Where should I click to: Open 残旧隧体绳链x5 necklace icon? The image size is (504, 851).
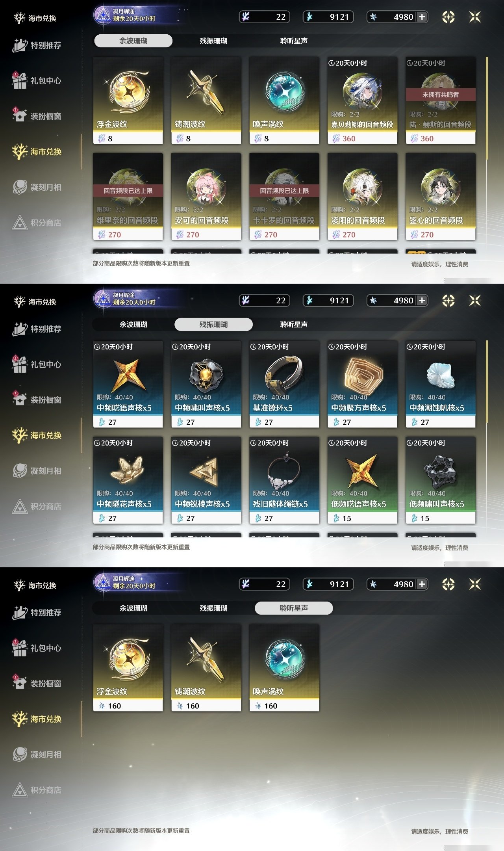point(284,470)
